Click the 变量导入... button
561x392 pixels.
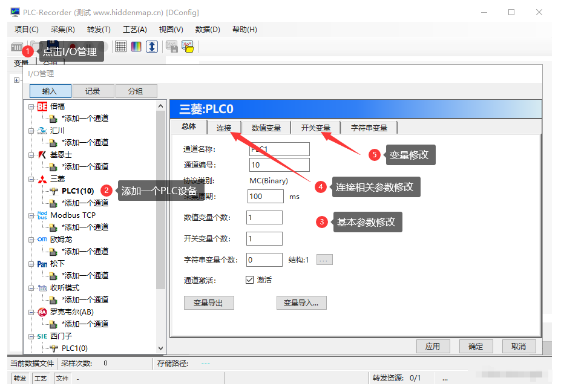pyautogui.click(x=301, y=303)
